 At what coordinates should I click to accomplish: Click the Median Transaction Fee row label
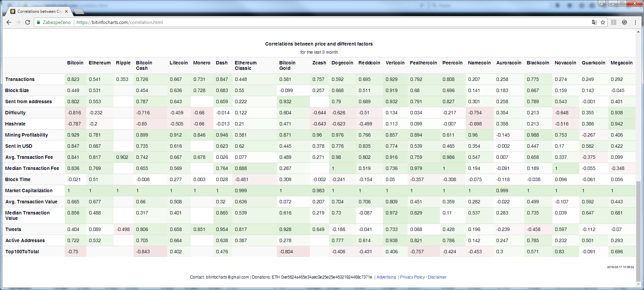(x=32, y=168)
